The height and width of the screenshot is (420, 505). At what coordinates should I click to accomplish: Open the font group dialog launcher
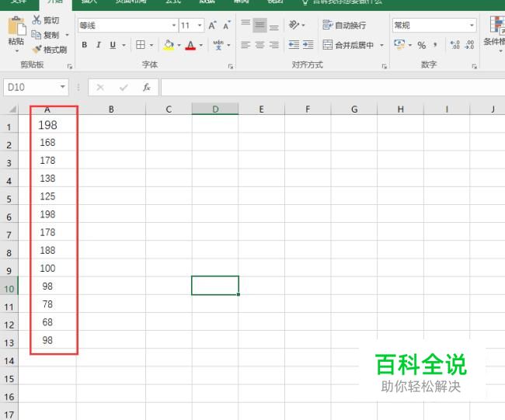click(231, 66)
